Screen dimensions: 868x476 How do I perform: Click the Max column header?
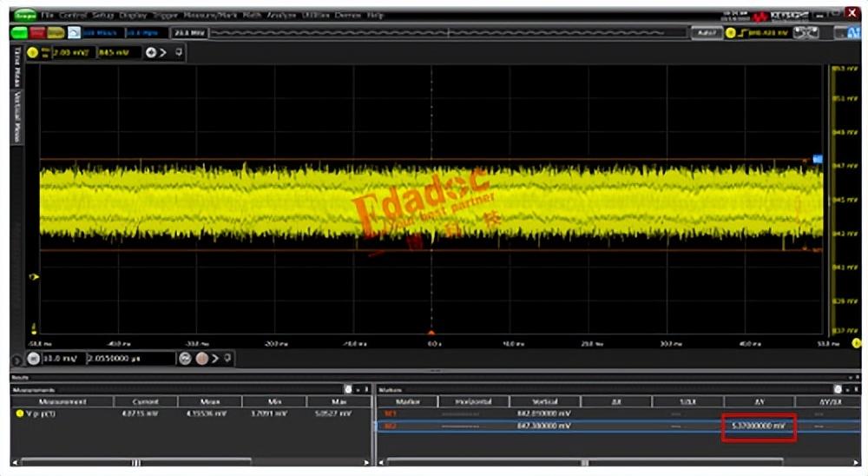pos(339,402)
